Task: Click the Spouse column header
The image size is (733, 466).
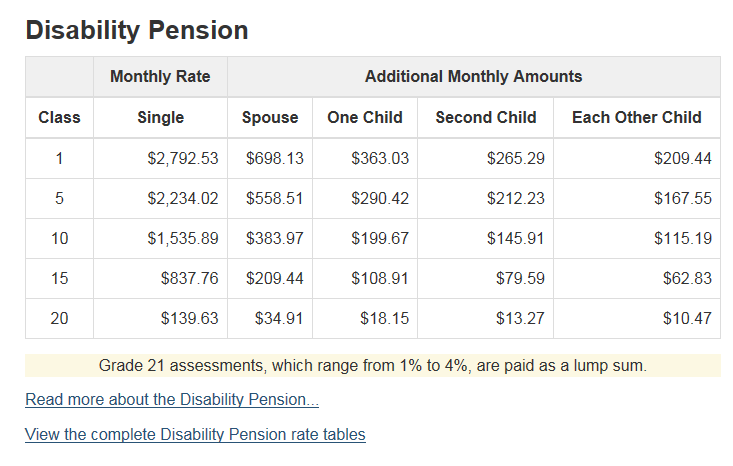Action: coord(270,117)
